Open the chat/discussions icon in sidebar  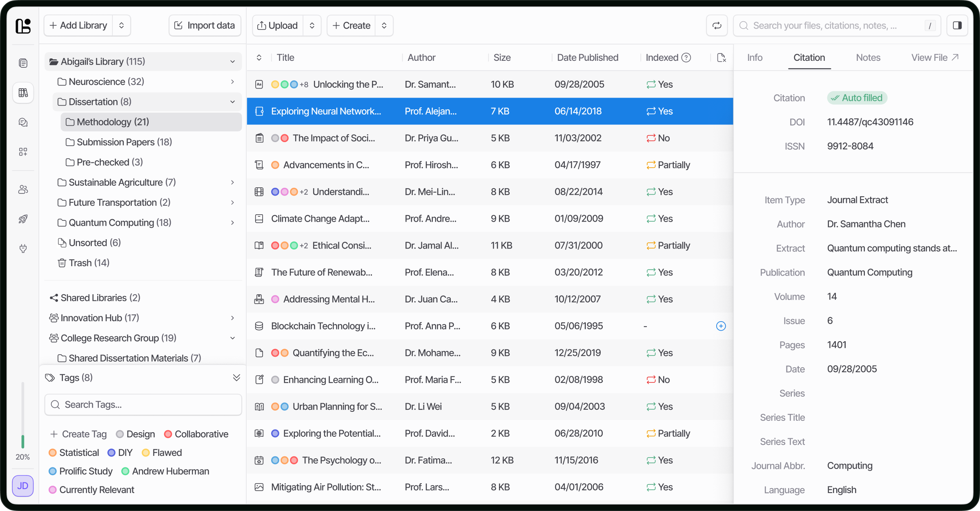click(x=23, y=122)
